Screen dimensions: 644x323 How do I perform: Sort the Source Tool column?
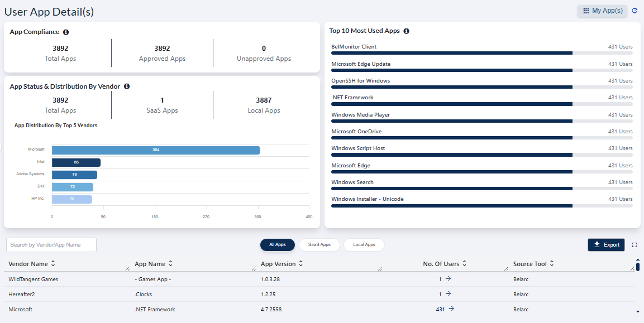pyautogui.click(x=551, y=263)
